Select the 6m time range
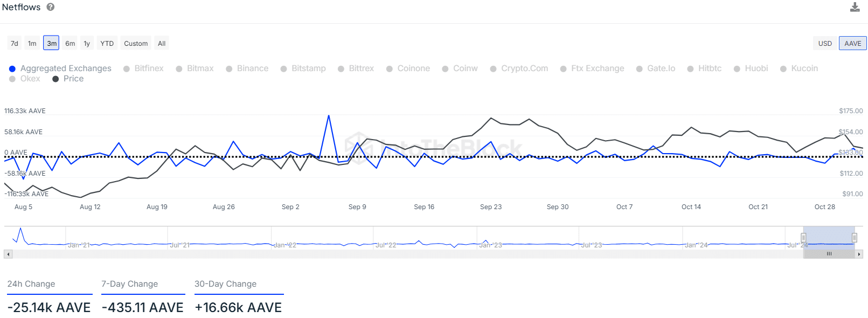Viewport: 868px width, 318px height. click(70, 43)
